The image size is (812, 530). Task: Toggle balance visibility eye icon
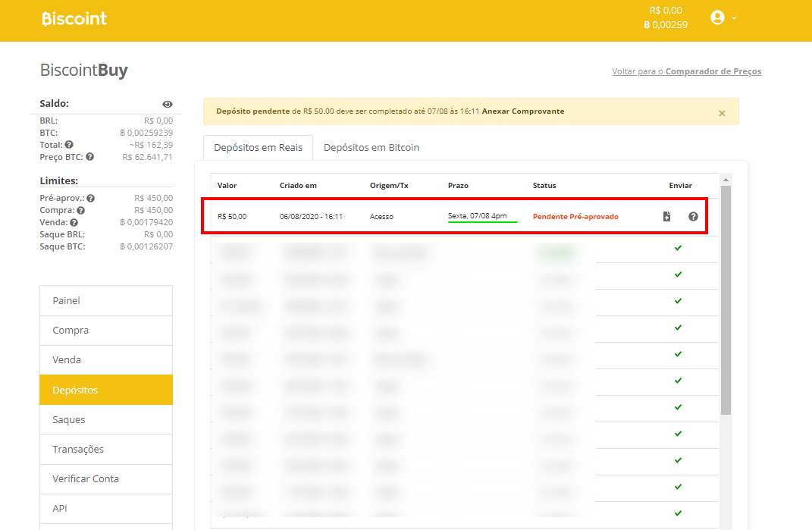tap(168, 104)
